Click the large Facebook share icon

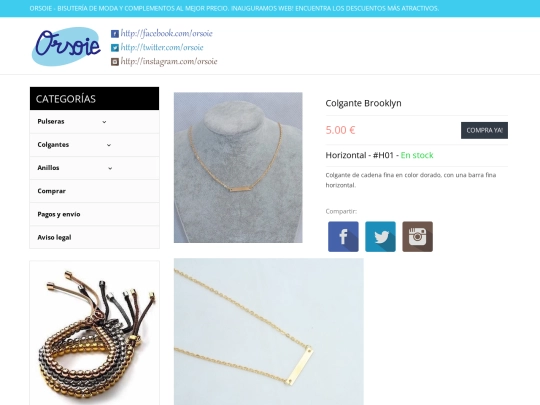[x=343, y=237]
